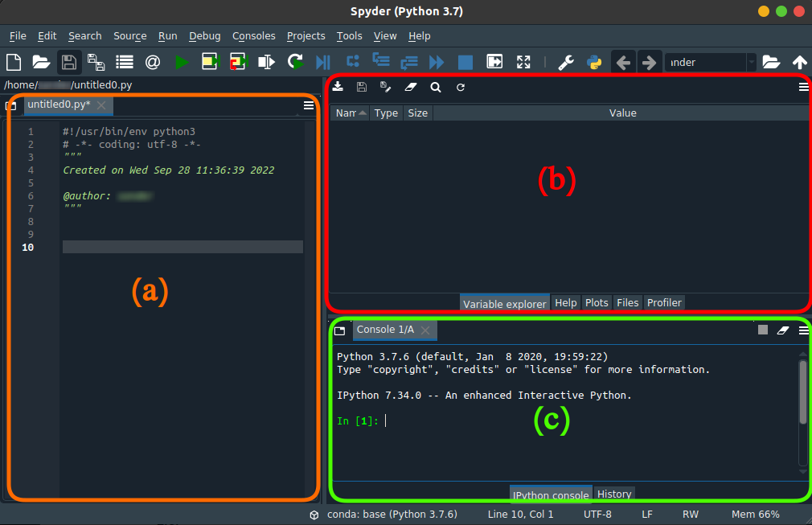Viewport: 812px width, 525px height.
Task: Click the green Run file button
Action: (182, 62)
